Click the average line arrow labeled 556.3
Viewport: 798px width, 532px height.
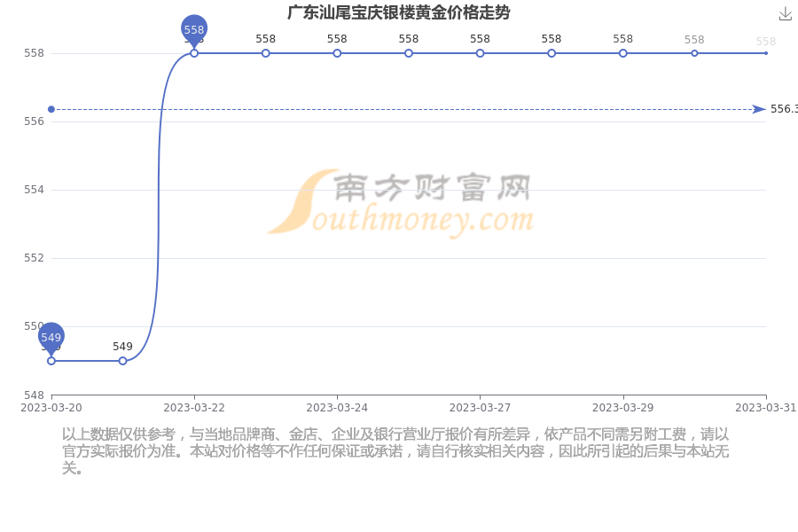(x=759, y=109)
